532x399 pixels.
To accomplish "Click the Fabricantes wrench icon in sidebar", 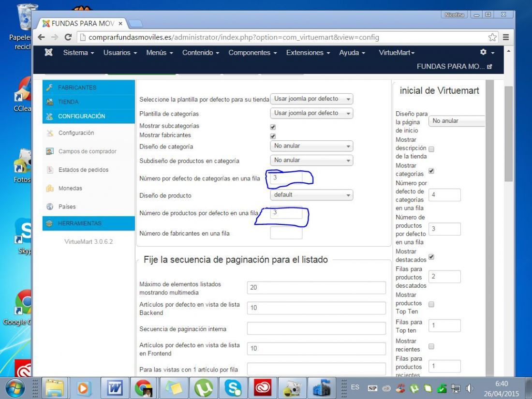I will (49, 88).
